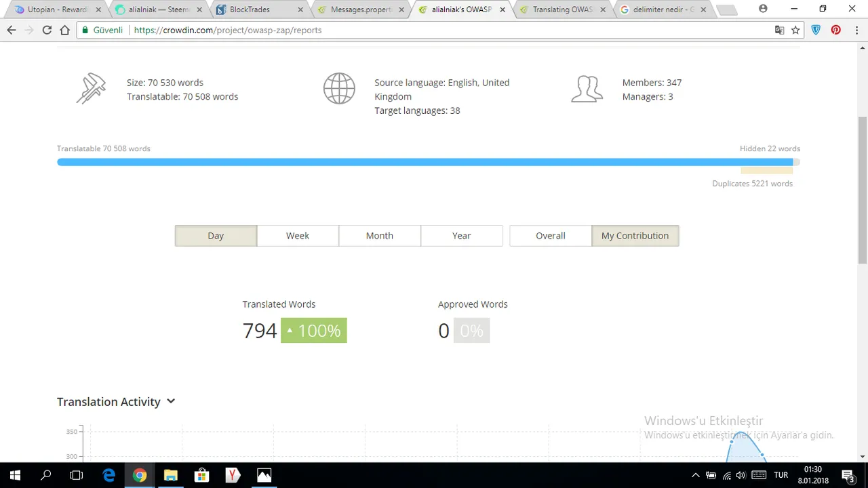
Task: Open the Action Center notifications
Action: tap(848, 475)
